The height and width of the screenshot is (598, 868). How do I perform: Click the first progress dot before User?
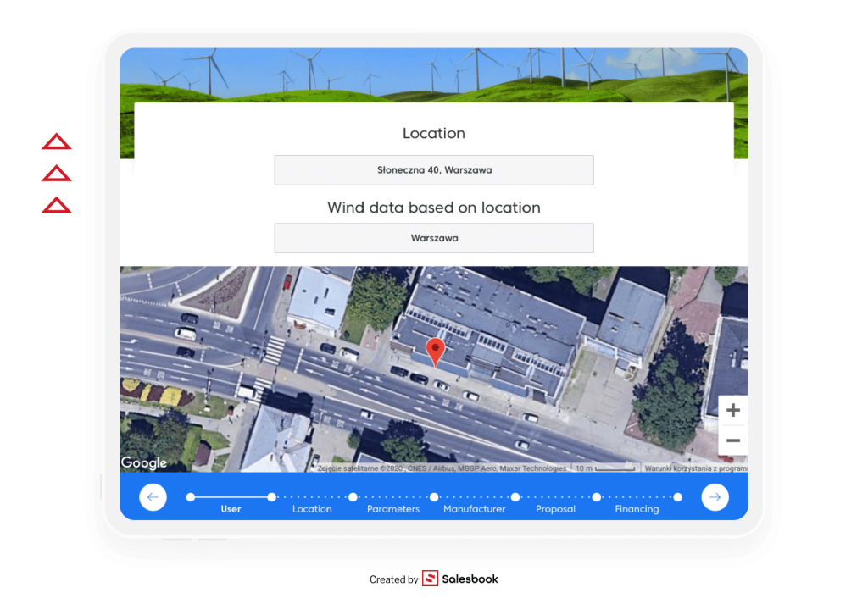point(191,496)
